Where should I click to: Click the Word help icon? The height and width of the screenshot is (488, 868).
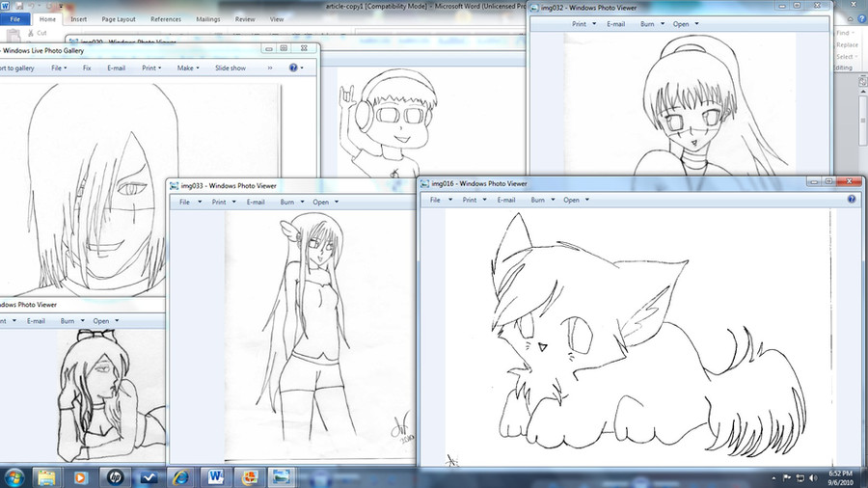click(861, 19)
